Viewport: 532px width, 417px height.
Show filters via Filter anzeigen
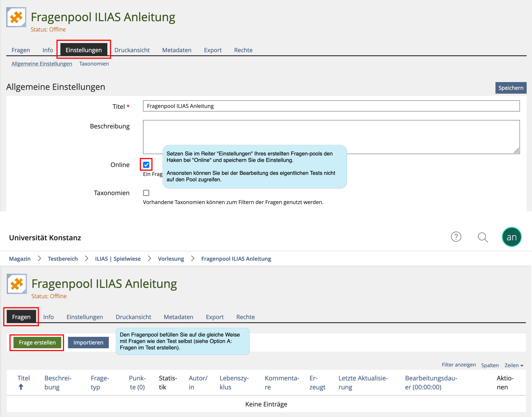coord(459,365)
